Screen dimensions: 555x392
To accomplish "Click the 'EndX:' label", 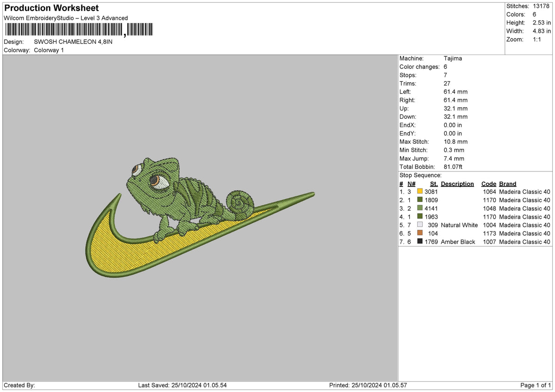I will [x=408, y=125].
